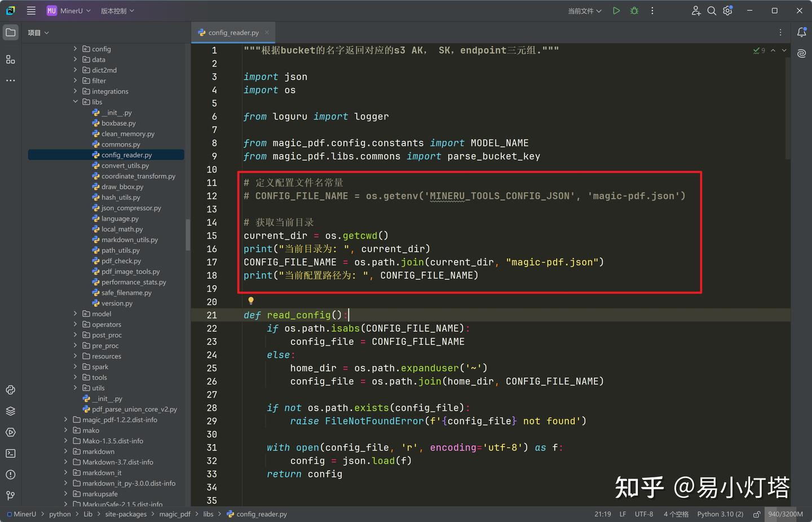Open performance_stats.py in project tree
Image resolution: width=812 pixels, height=522 pixels.
point(134,282)
